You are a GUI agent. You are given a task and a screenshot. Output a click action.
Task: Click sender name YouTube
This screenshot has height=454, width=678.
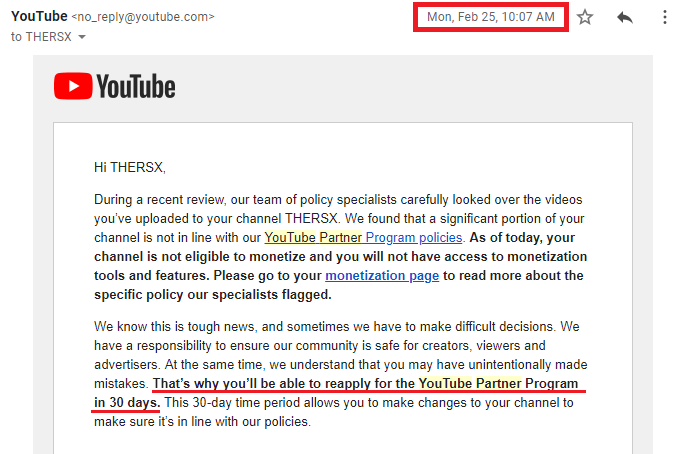[x=39, y=16]
